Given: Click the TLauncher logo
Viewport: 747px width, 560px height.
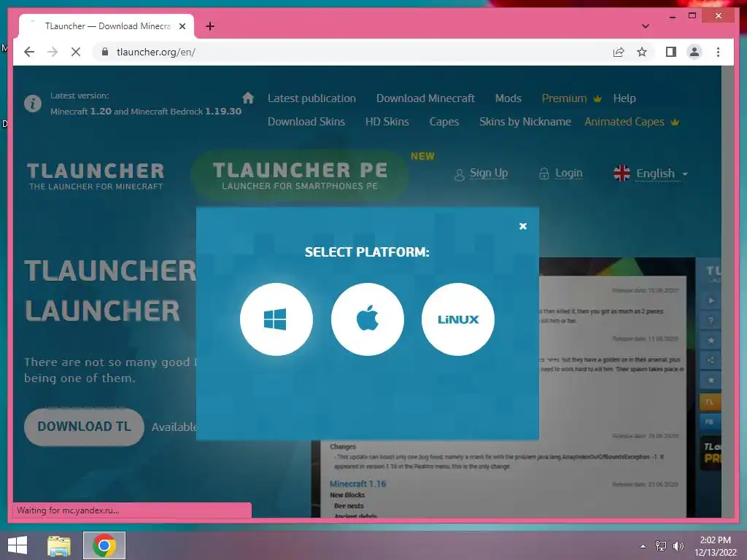Looking at the screenshot, I should pos(96,176).
